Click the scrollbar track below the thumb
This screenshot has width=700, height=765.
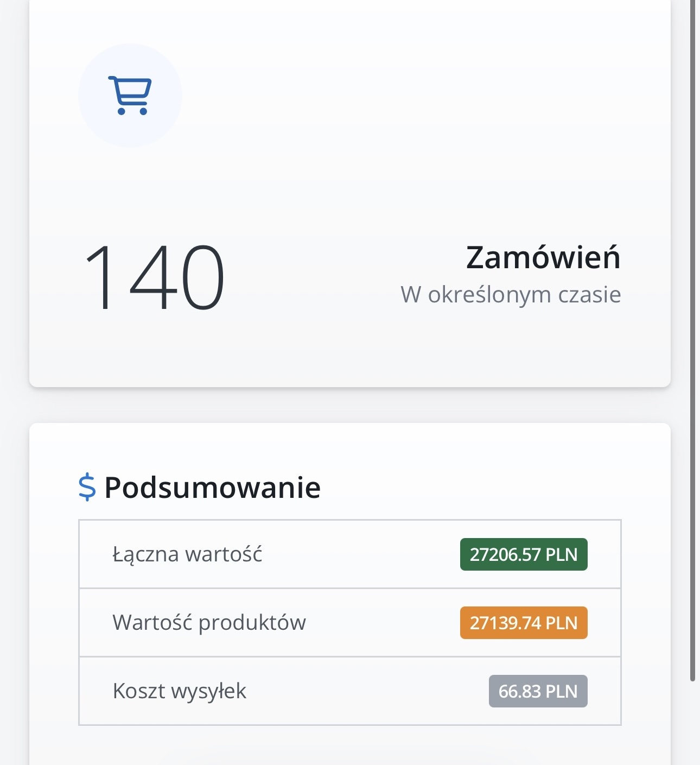point(692,722)
